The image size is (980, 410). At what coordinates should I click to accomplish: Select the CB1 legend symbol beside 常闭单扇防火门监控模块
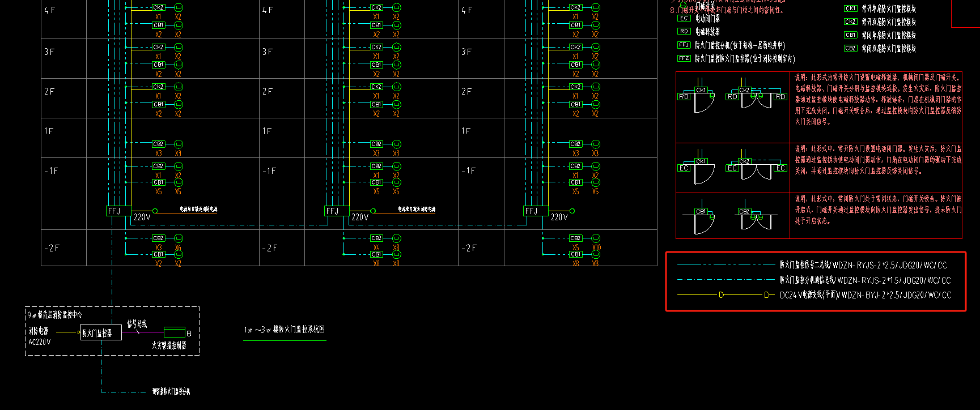[851, 35]
